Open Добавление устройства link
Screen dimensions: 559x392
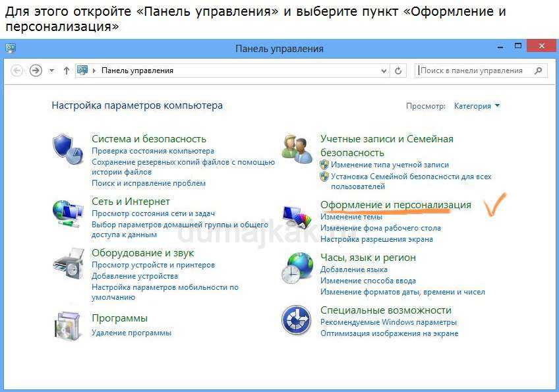click(134, 276)
